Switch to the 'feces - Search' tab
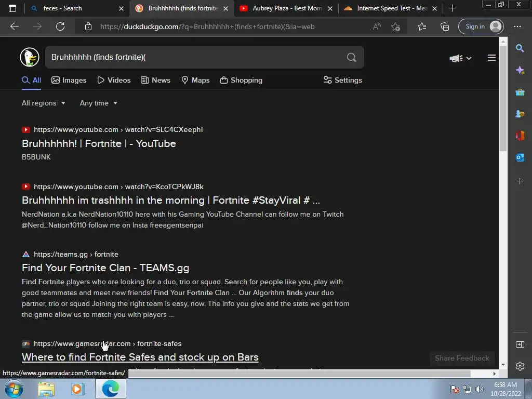Screen dimensions: 532x399 (77, 8)
